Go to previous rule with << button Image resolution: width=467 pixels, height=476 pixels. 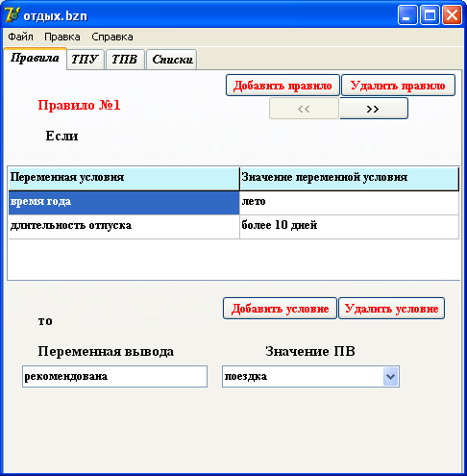(x=304, y=109)
